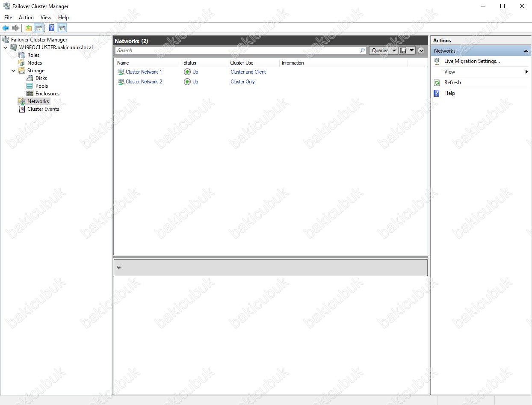Open Live Migration Settings... in Actions

(472, 61)
